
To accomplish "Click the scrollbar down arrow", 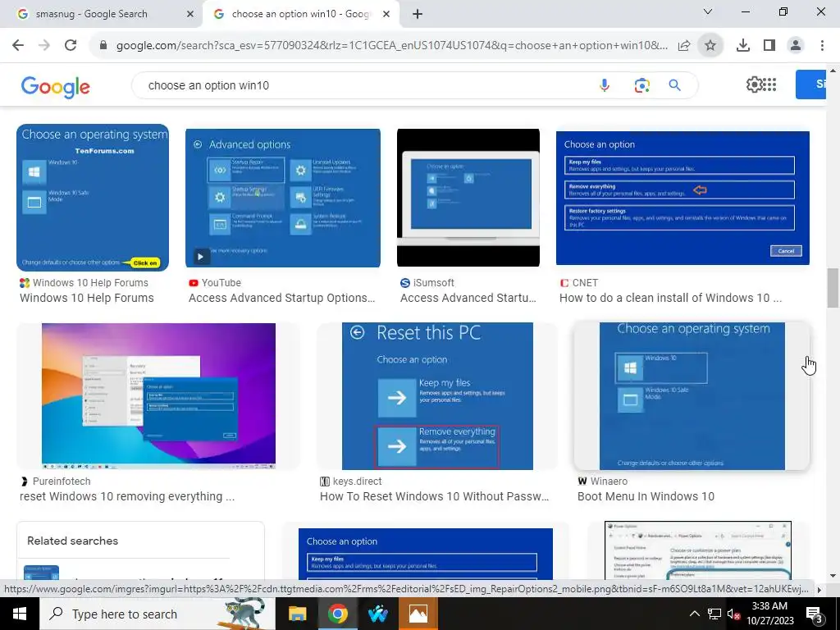I will click(x=833, y=575).
